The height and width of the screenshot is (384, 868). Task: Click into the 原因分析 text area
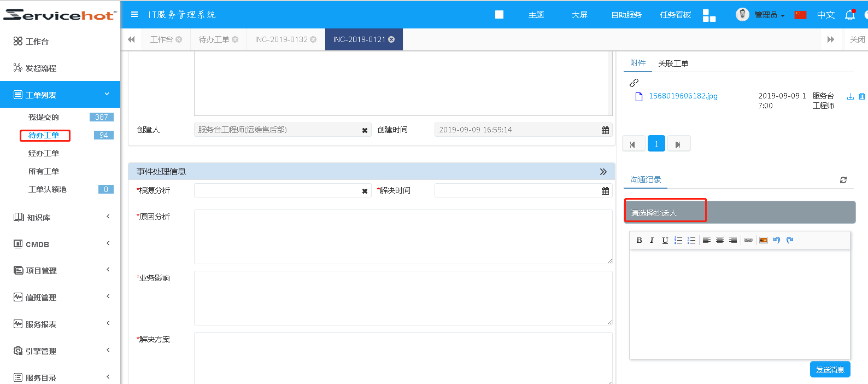[x=403, y=236]
